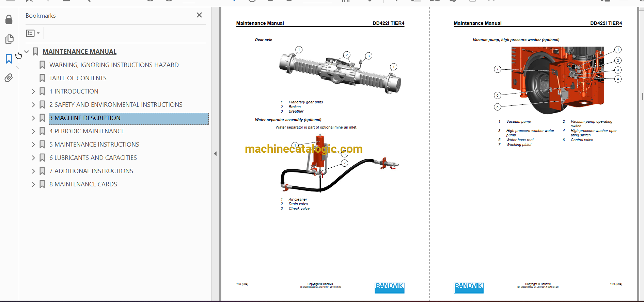The width and height of the screenshot is (644, 302).
Task: Select the 1 INTRODUCTION bookmark label
Action: pos(74,91)
